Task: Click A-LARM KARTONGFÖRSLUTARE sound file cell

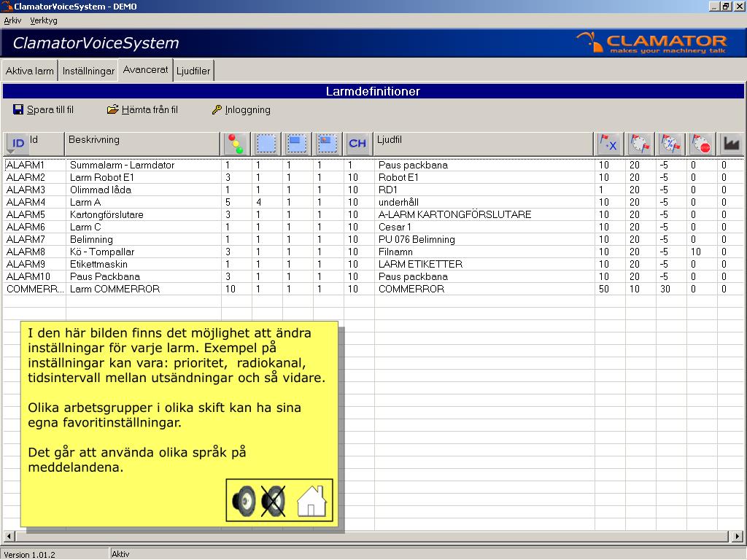Action: point(484,214)
